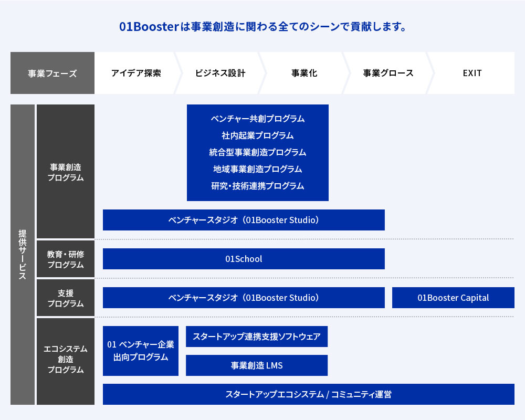525x420 pixels.
Task: Click the 事業フェーズ header cell
Action: click(52, 73)
